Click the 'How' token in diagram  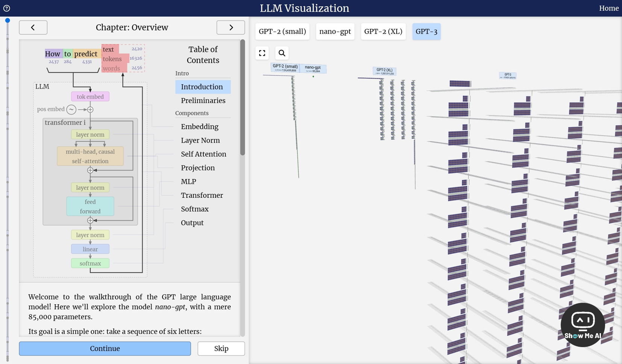53,54
